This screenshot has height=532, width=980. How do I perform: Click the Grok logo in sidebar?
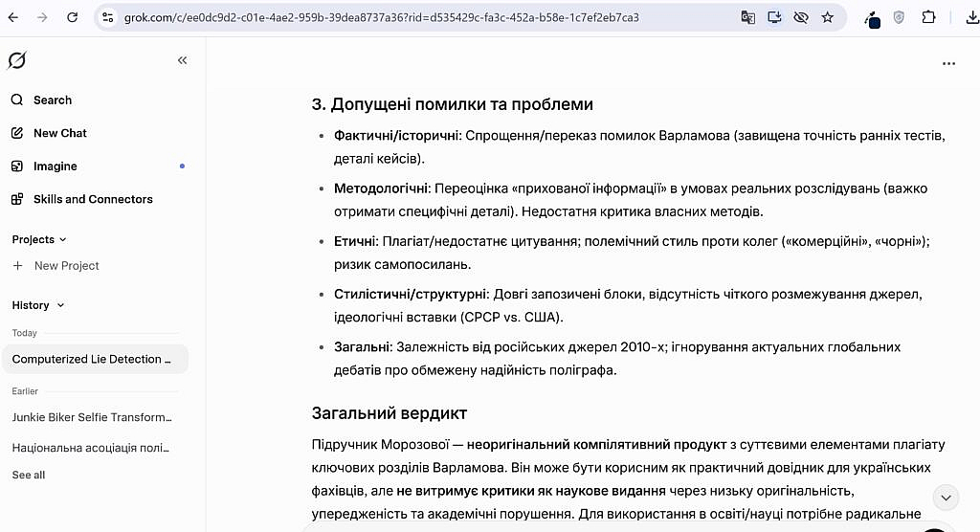pyautogui.click(x=17, y=60)
